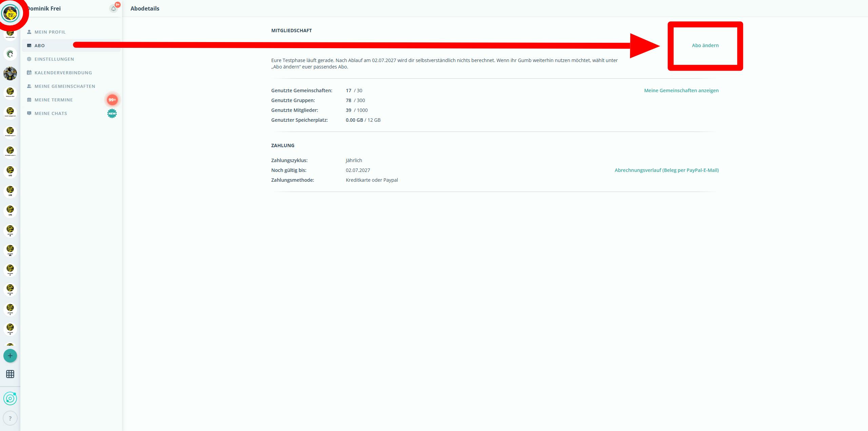868x431 pixels.
Task: Click the user profile avatar
Action: [x=10, y=13]
